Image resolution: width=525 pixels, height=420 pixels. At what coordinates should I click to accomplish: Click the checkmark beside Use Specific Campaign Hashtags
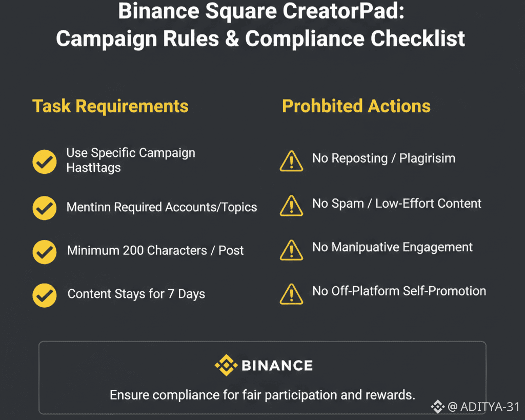[45, 162]
